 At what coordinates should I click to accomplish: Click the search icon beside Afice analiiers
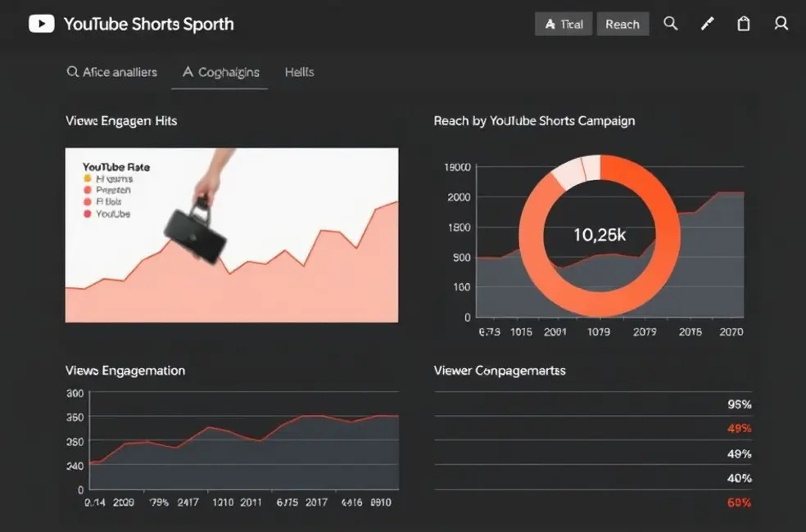tap(72, 72)
